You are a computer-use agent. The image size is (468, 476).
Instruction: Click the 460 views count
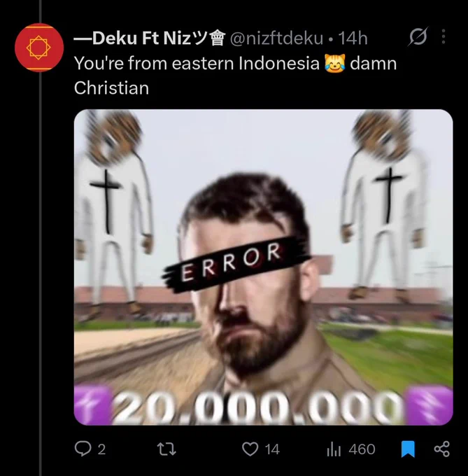pyautogui.click(x=362, y=449)
